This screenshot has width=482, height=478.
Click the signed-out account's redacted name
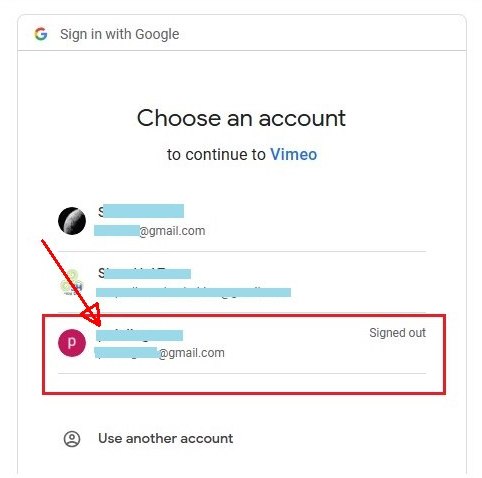click(x=139, y=335)
